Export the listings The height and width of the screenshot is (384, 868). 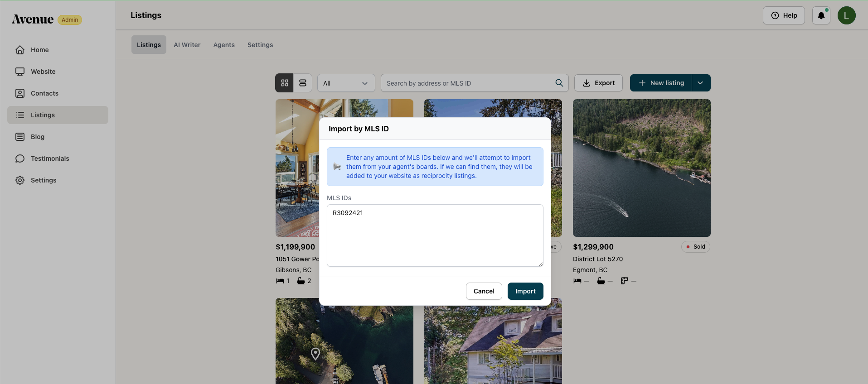coord(598,83)
